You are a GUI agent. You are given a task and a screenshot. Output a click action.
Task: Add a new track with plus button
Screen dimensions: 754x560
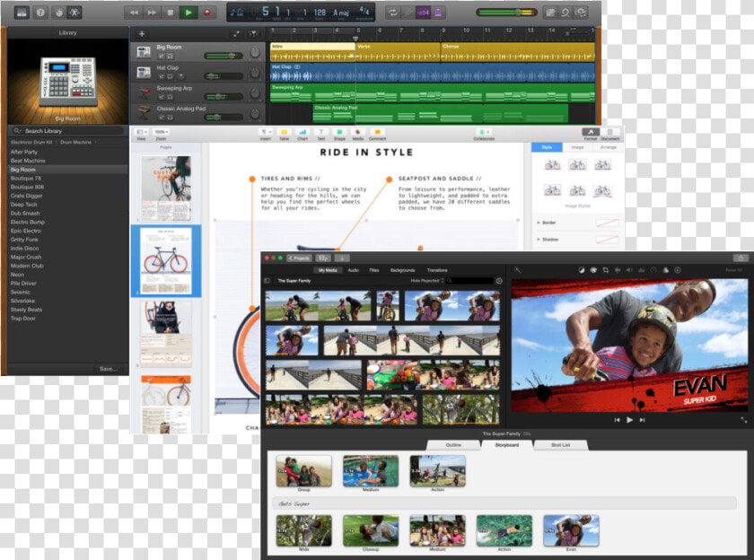[142, 33]
